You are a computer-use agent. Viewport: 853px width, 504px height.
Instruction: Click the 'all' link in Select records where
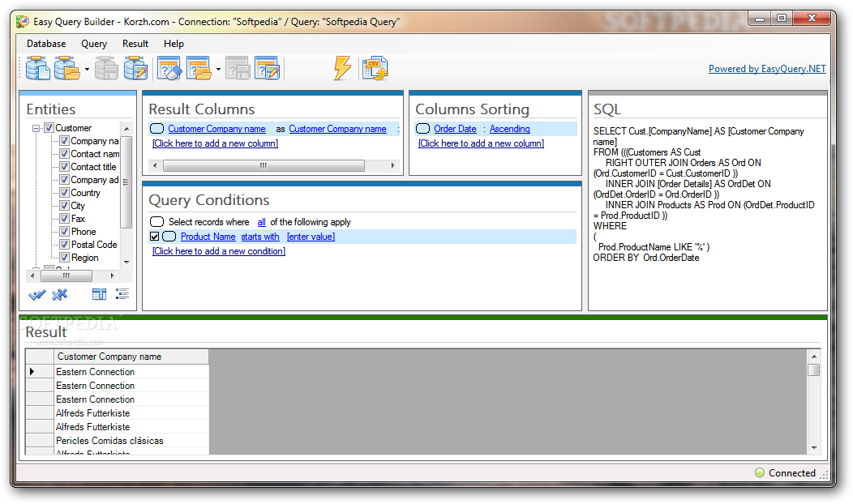point(262,222)
